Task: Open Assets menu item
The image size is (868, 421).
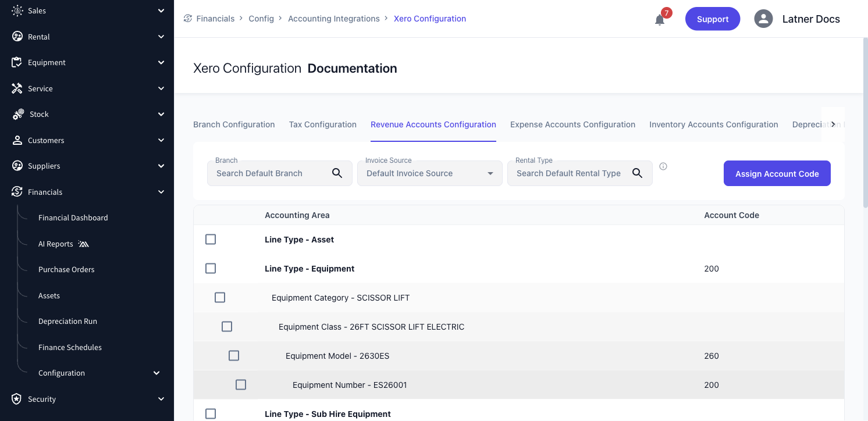Action: 49,295
